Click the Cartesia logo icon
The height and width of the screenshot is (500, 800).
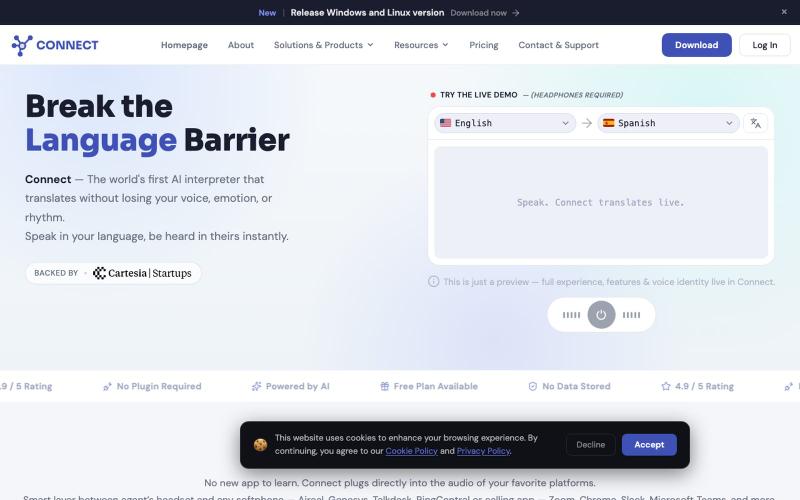(x=99, y=273)
